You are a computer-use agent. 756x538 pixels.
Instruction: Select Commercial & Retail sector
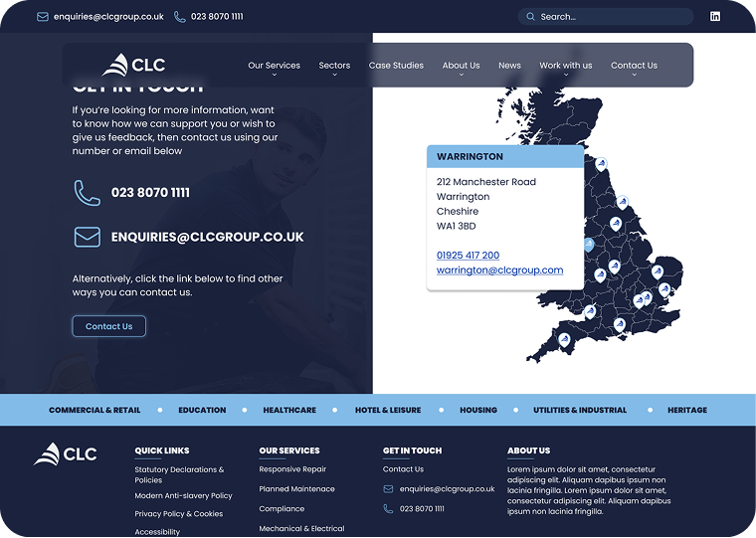click(x=94, y=411)
